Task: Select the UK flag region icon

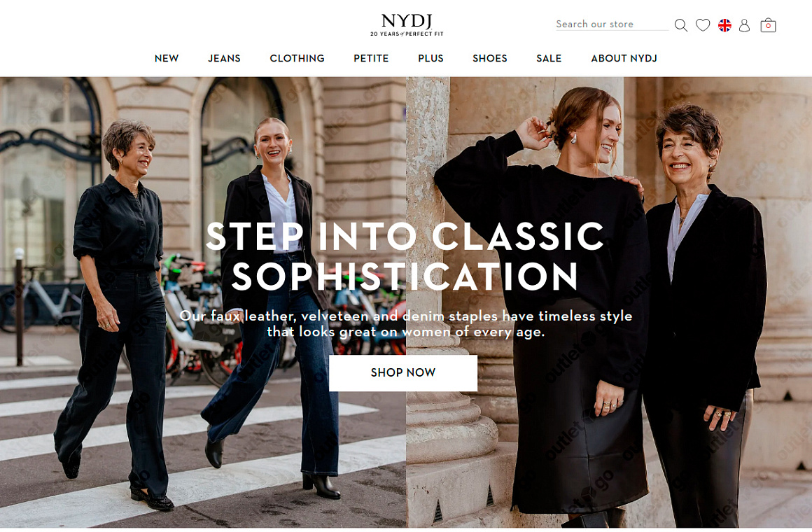Action: point(724,25)
